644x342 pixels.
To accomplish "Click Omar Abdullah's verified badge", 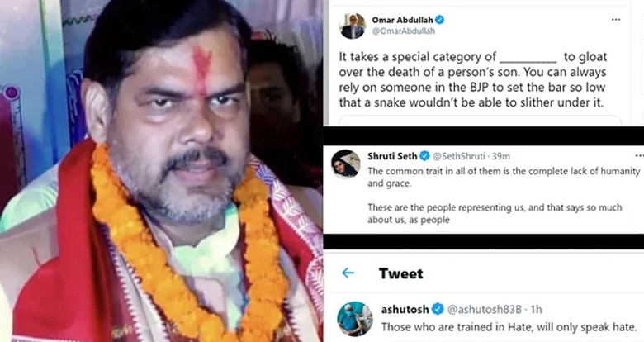I will (x=440, y=20).
